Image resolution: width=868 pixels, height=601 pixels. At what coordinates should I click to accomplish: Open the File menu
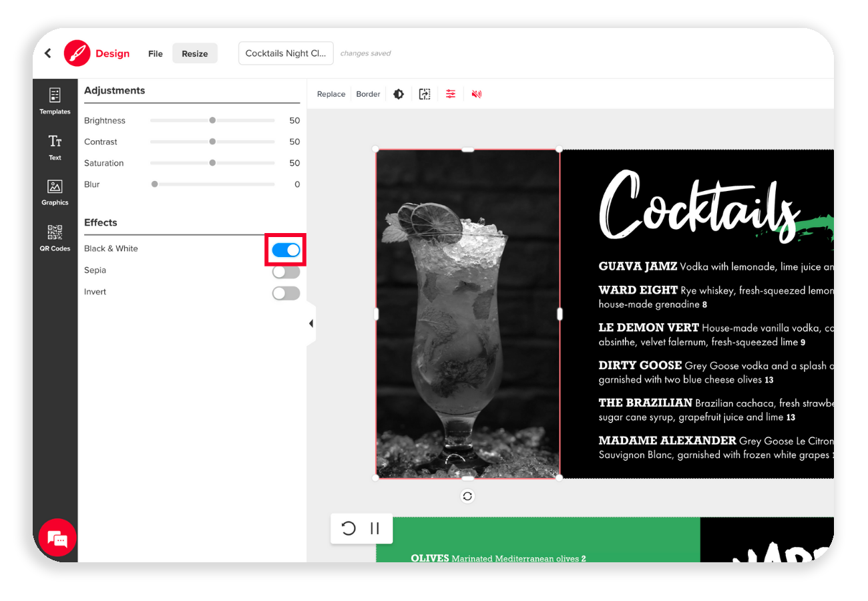coord(156,53)
